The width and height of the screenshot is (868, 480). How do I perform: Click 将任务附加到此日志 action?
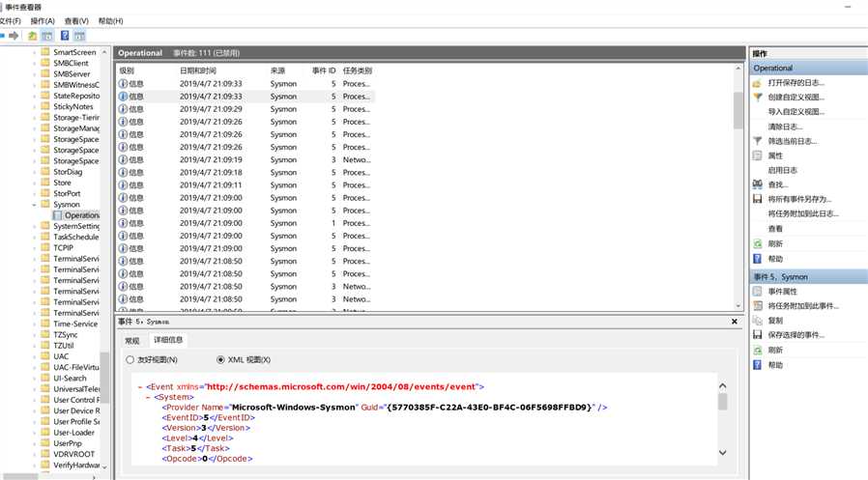tap(803, 213)
